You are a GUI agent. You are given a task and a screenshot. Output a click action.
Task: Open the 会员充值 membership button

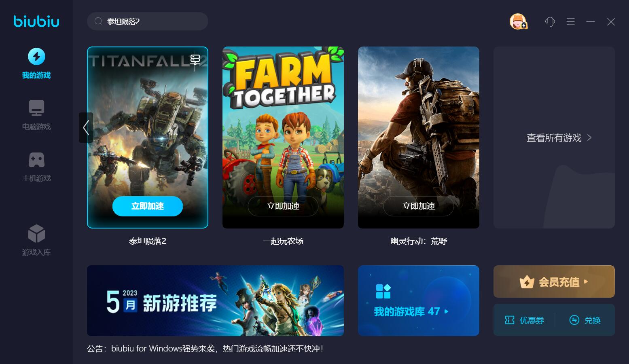point(554,281)
